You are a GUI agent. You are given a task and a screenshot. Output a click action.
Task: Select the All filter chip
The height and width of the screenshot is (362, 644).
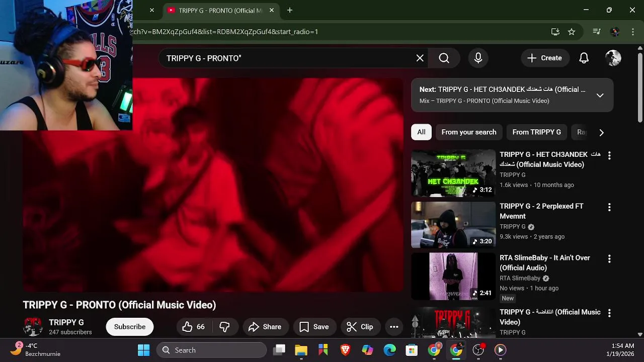(x=421, y=132)
